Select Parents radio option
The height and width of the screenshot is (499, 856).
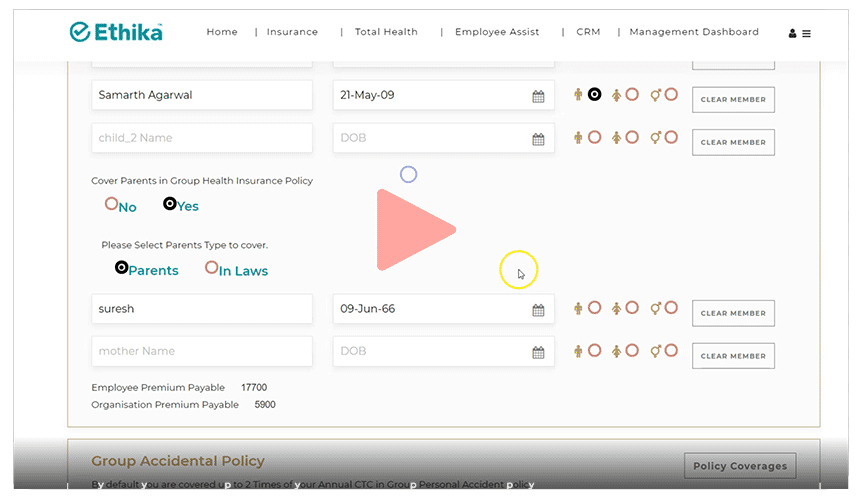[x=122, y=268]
